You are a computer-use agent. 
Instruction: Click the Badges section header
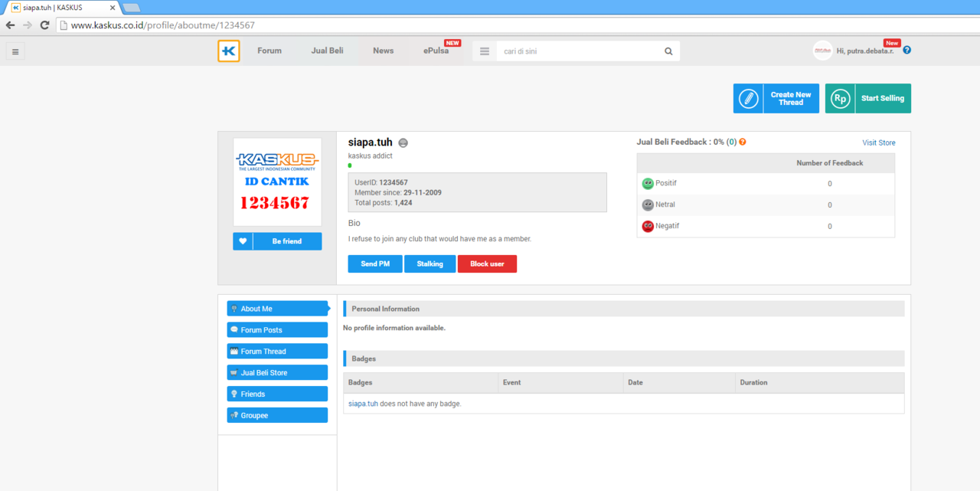point(623,358)
